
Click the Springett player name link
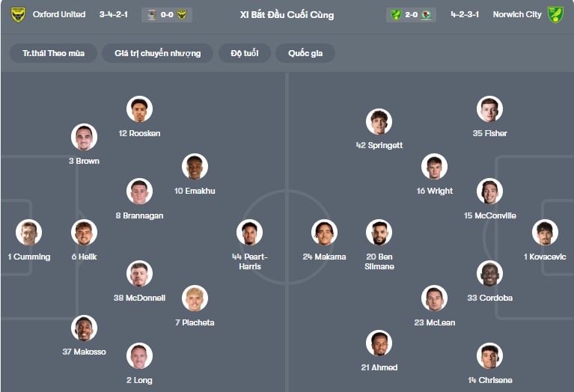379,145
